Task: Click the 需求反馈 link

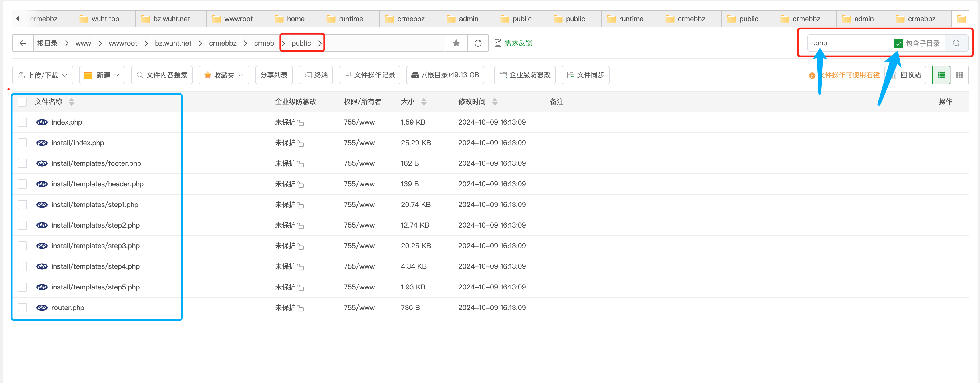Action: pyautogui.click(x=513, y=43)
